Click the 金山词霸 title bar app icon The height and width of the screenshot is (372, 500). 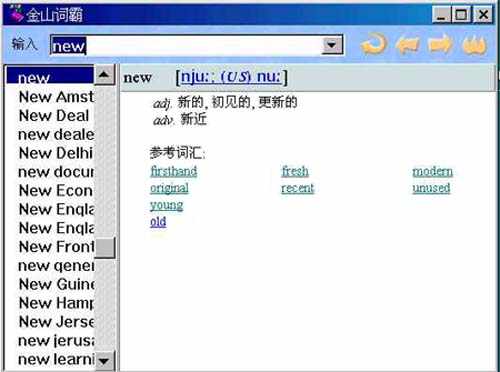[x=16, y=15]
